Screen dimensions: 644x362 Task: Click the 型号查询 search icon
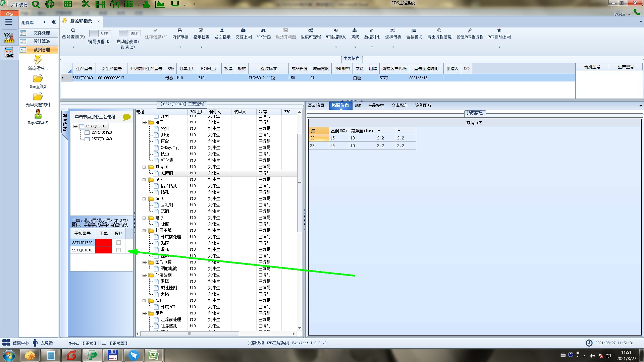pyautogui.click(x=73, y=31)
